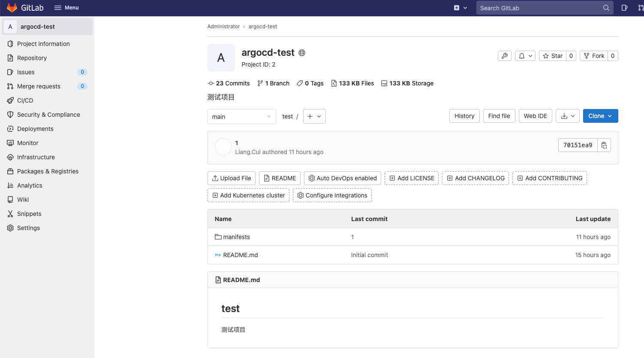Open the Web IDE
644x358 pixels.
pyautogui.click(x=535, y=116)
